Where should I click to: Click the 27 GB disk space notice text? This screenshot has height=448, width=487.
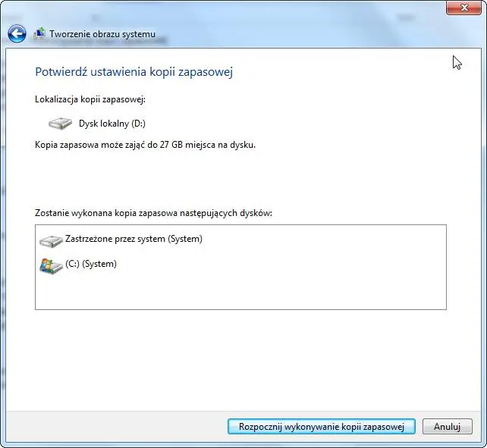(145, 145)
